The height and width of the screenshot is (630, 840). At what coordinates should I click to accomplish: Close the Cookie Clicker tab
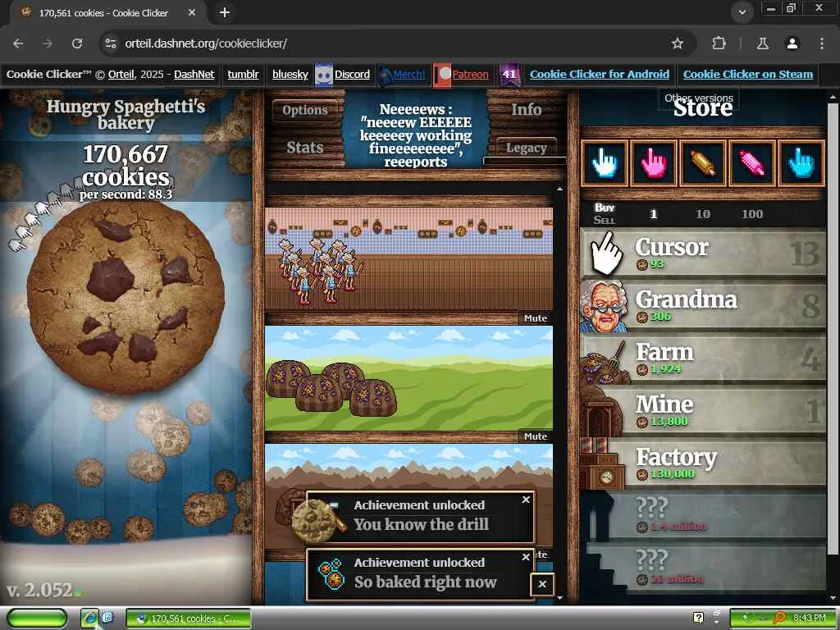(x=192, y=12)
